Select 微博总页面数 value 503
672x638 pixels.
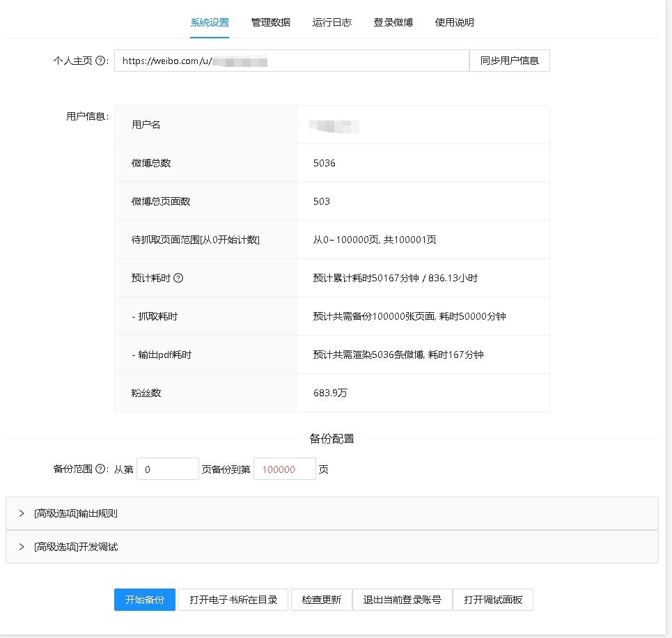coord(322,201)
